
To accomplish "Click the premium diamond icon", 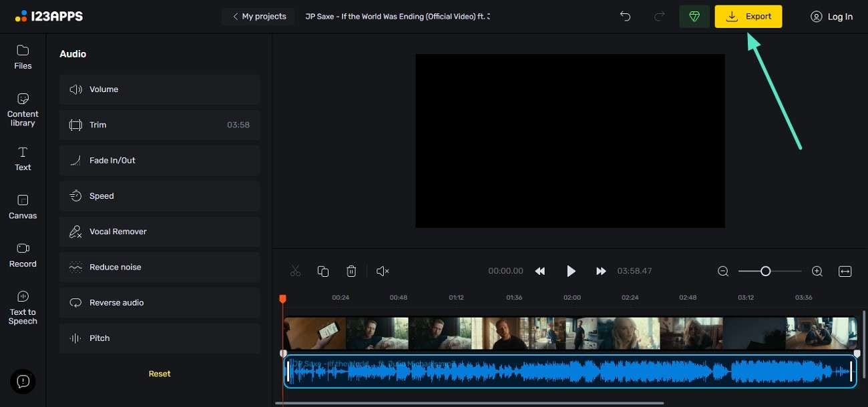I will (694, 16).
